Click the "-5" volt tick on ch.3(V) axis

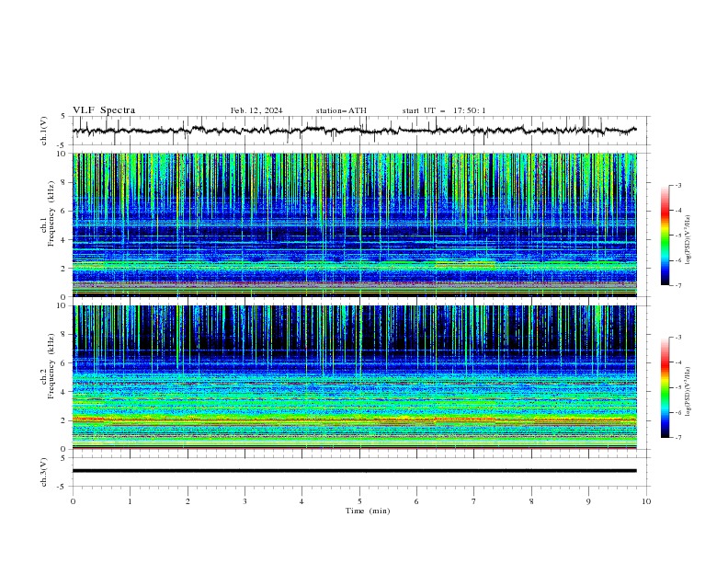point(63,487)
